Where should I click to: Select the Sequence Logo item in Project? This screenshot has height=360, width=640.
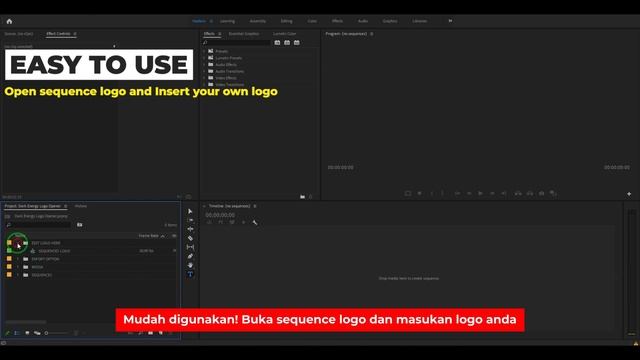pyautogui.click(x=54, y=251)
